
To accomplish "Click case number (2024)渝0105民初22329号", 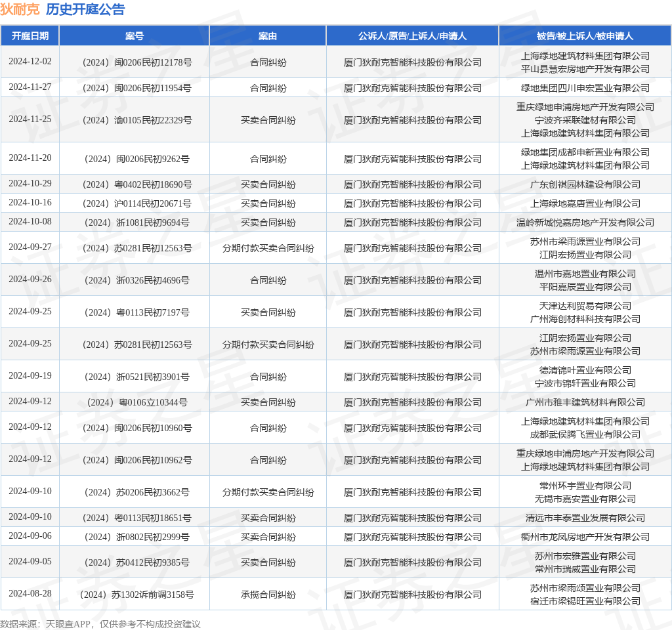I will click(137, 121).
